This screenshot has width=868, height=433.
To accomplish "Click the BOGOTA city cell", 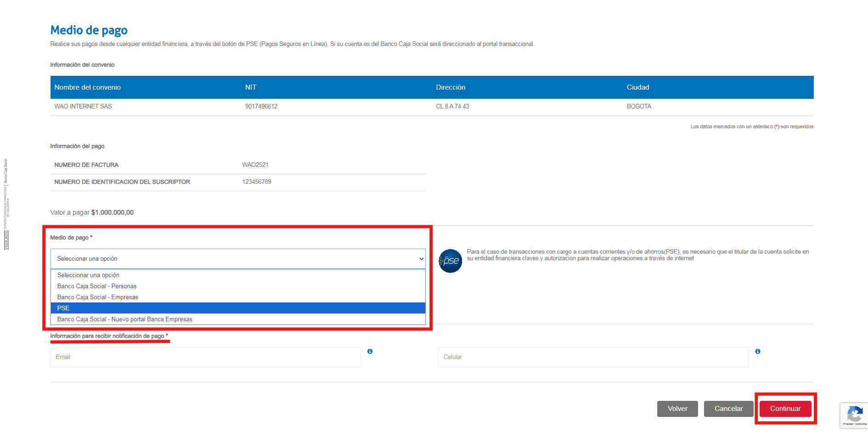I will [639, 106].
